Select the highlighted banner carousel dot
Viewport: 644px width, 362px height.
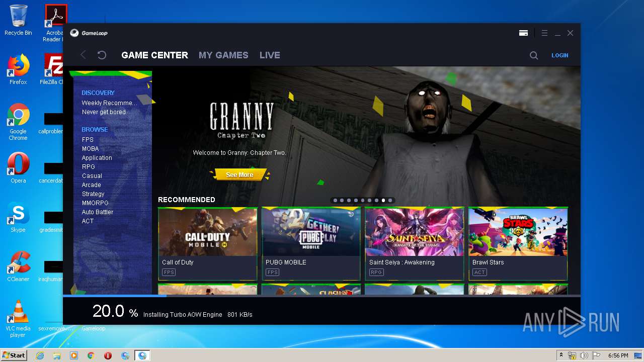tap(383, 200)
